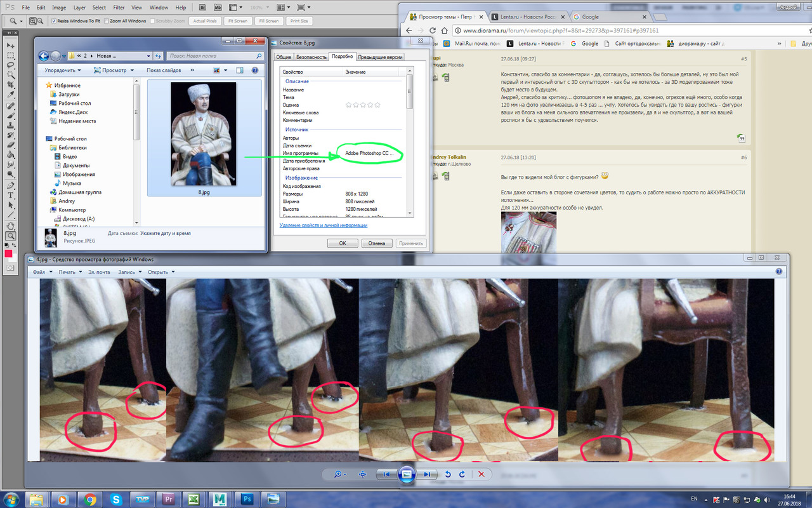Rotate photo counterclockwise in Photo Viewer
Screen dimensions: 812x508
click(x=448, y=474)
